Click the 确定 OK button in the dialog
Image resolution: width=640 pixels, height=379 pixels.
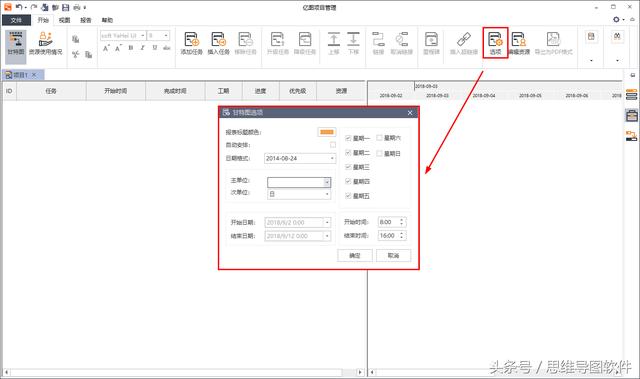[355, 255]
